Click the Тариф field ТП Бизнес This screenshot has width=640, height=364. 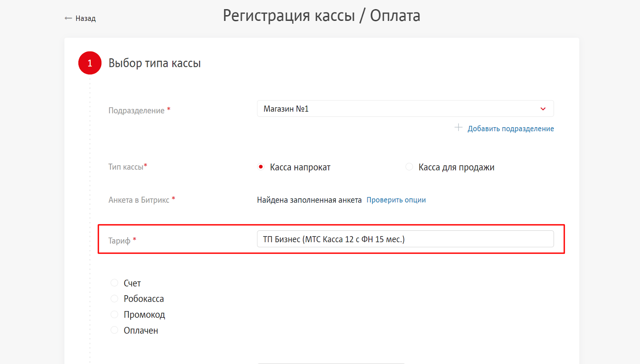click(405, 239)
